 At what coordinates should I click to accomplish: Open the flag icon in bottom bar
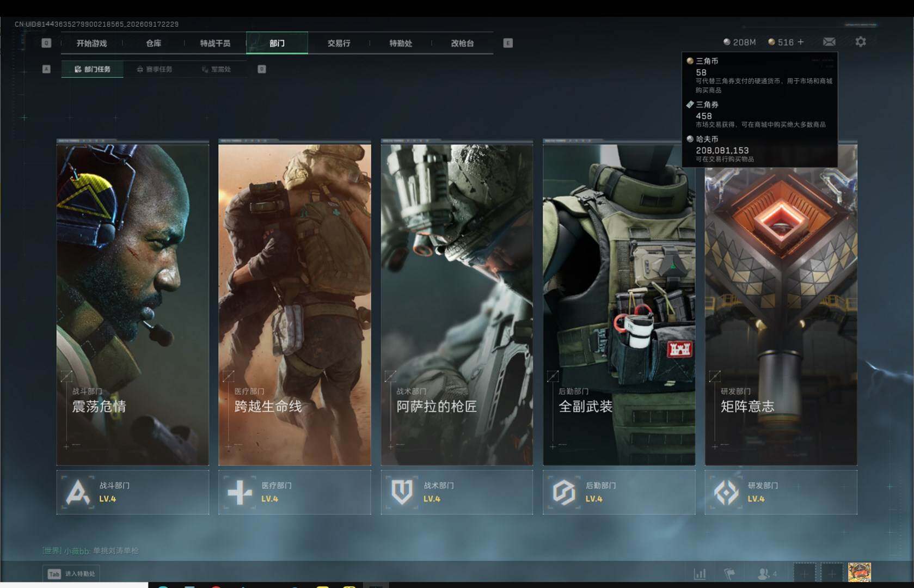point(729,573)
